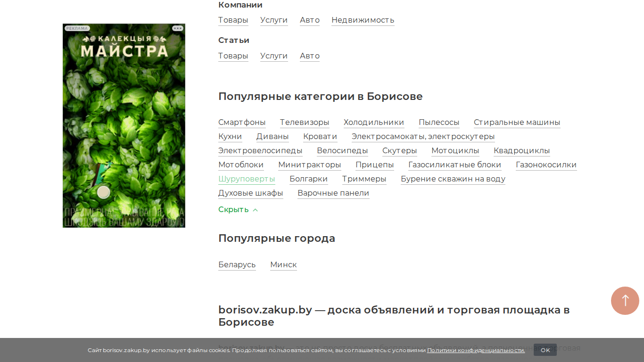Open the Скутеры category
Viewport: 644px width, 362px height.
tap(400, 151)
